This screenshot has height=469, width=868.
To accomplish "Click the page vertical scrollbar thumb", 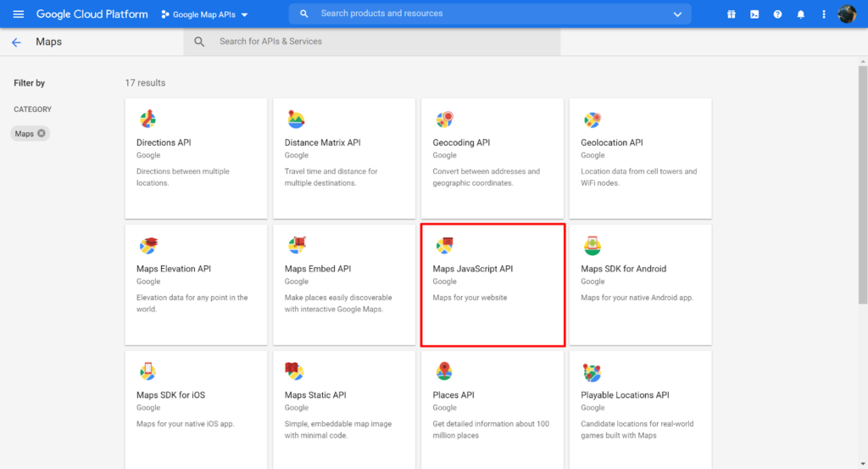I will click(x=863, y=185).
